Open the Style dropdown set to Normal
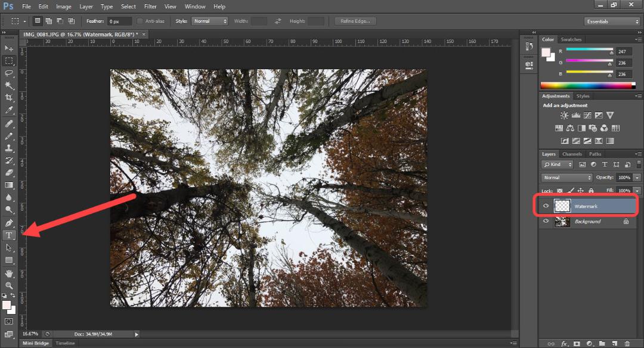 210,21
